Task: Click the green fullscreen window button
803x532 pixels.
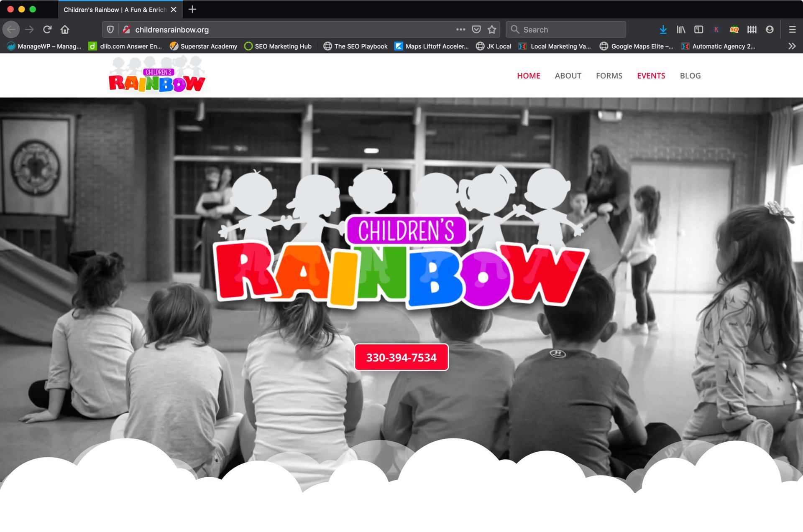Action: pos(33,9)
